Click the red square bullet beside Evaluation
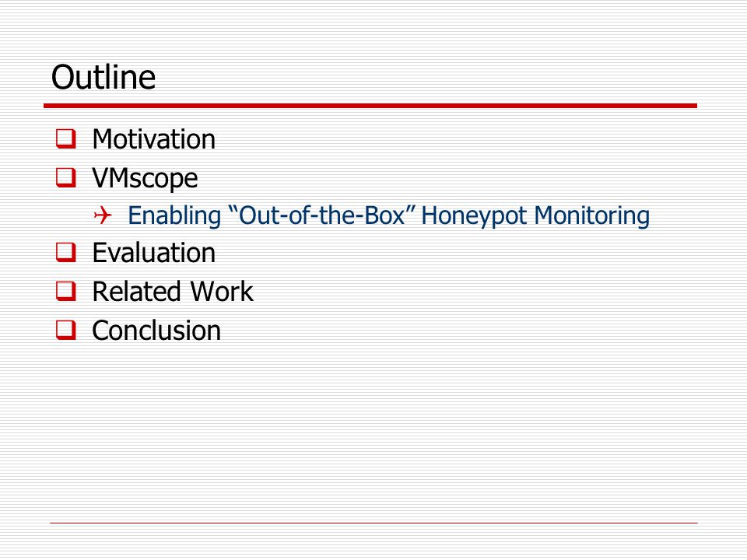 [x=65, y=252]
